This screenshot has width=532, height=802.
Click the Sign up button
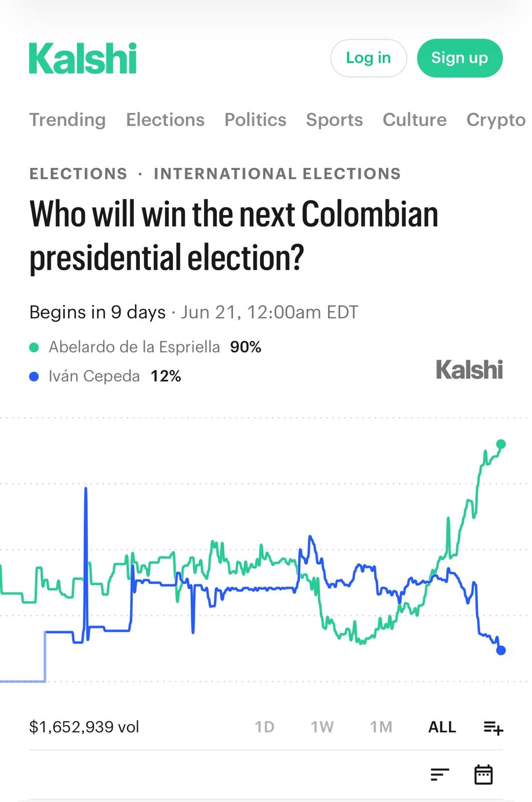460,58
